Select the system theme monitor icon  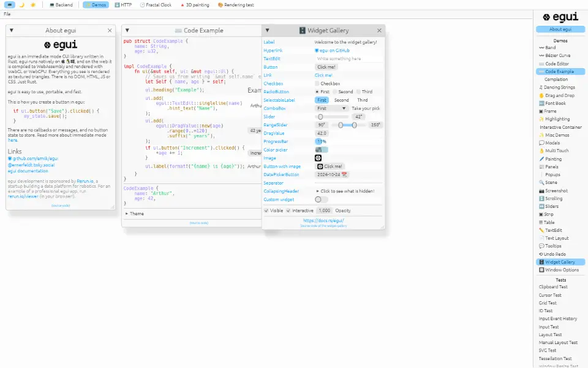pyautogui.click(x=9, y=5)
